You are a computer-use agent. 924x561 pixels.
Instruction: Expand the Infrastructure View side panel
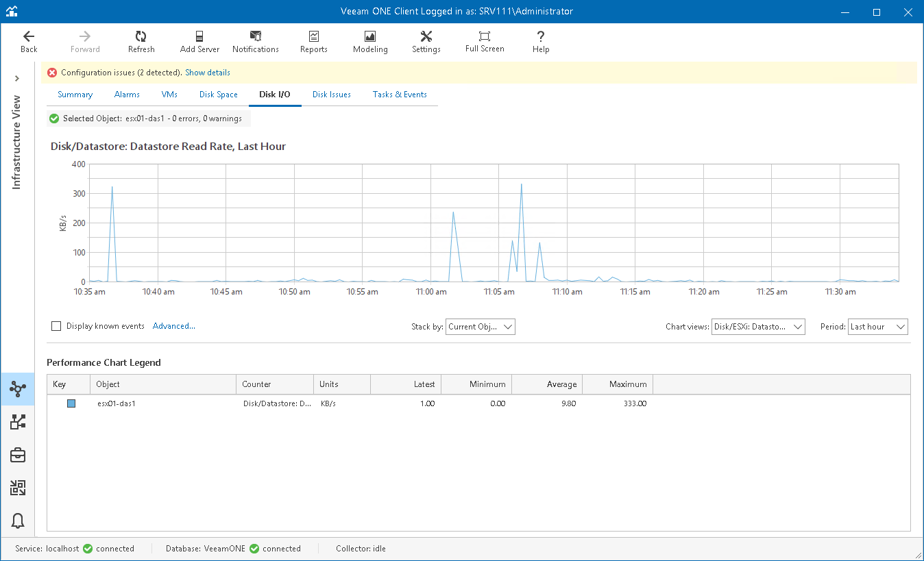17,79
